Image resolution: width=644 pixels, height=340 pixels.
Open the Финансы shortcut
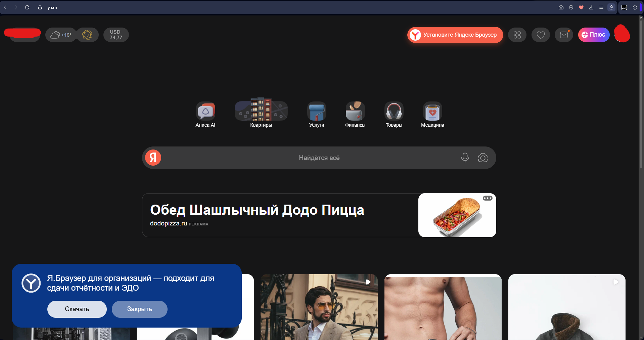pos(355,115)
